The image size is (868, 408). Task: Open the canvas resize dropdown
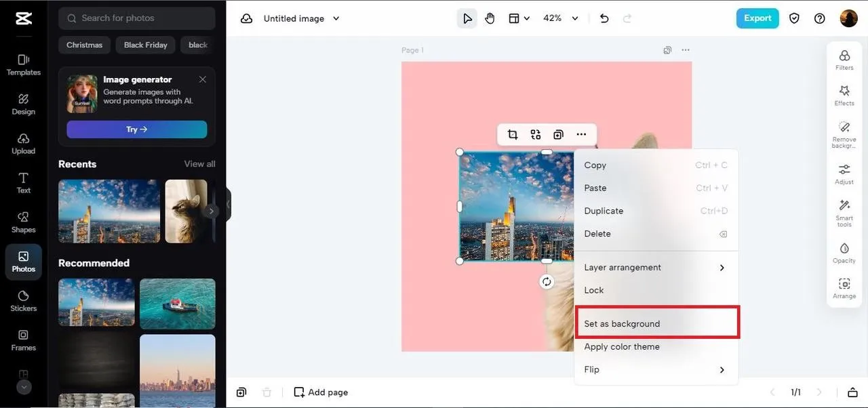518,18
